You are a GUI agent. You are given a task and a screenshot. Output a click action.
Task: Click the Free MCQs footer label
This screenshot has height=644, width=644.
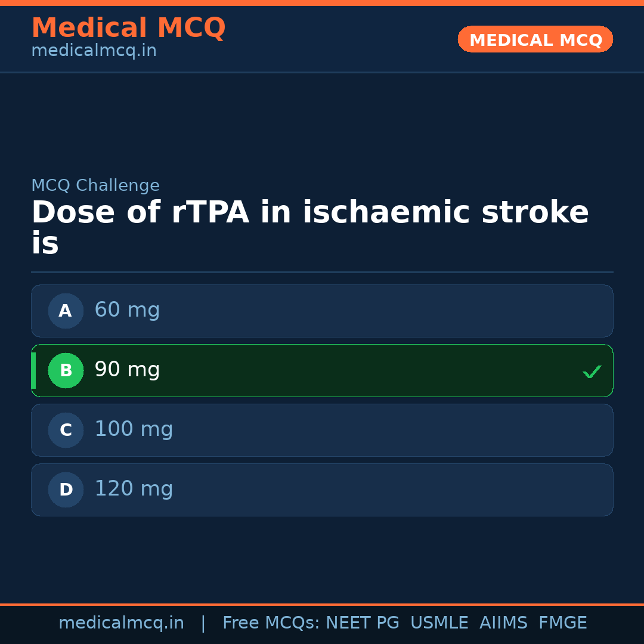coord(271,623)
